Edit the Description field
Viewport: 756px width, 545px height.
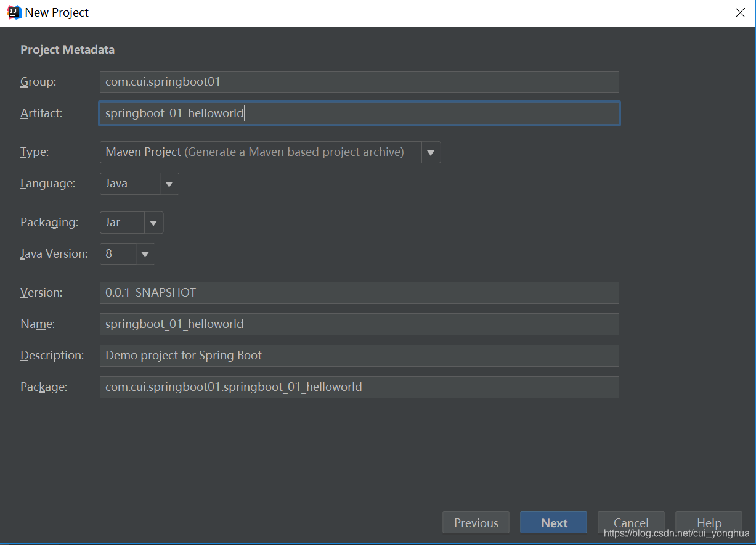(359, 356)
